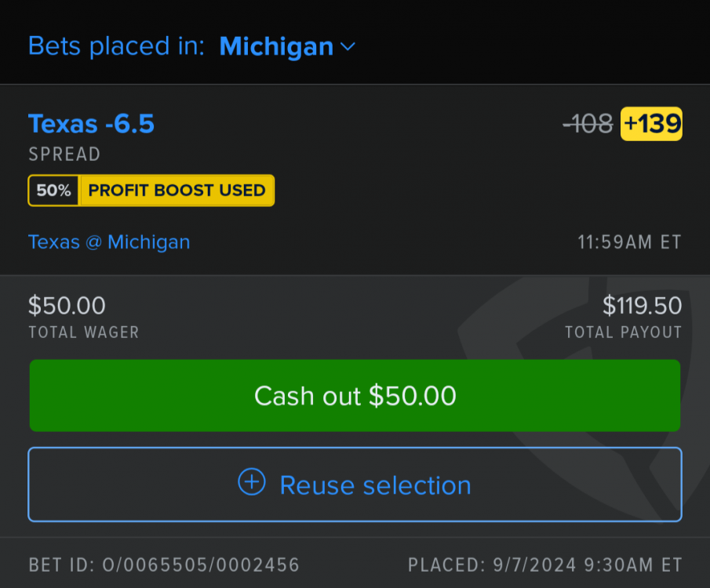
Task: Click the $119.50 total payout amount
Action: [642, 306]
